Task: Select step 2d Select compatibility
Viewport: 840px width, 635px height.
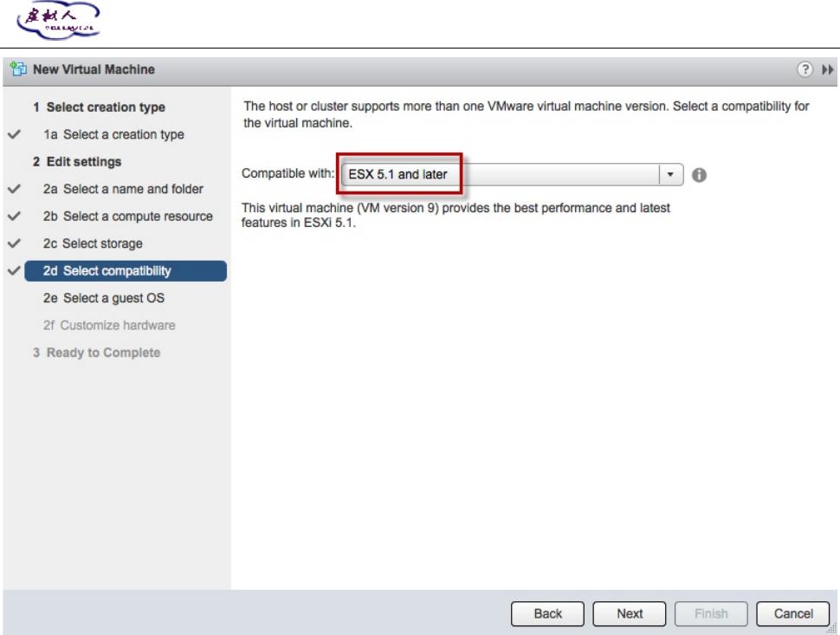Action: click(x=126, y=271)
